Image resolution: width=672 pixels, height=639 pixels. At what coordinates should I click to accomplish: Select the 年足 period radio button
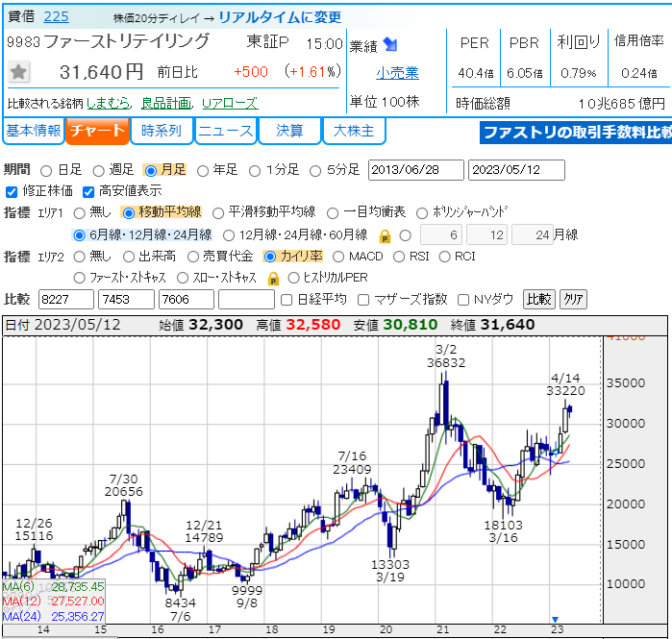point(202,171)
